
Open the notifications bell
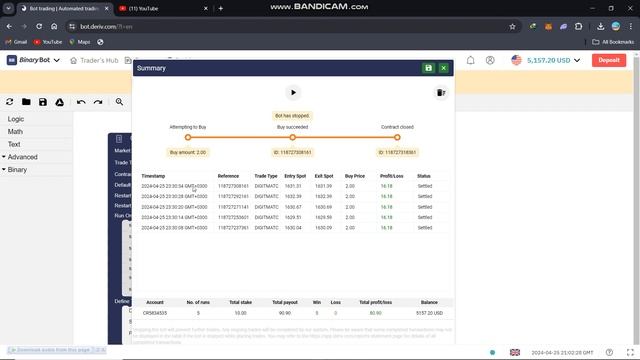(x=471, y=60)
